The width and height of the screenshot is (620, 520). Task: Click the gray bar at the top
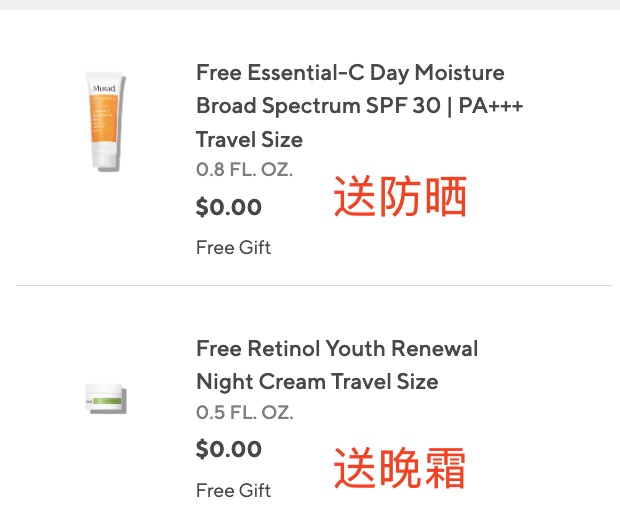pyautogui.click(x=310, y=5)
